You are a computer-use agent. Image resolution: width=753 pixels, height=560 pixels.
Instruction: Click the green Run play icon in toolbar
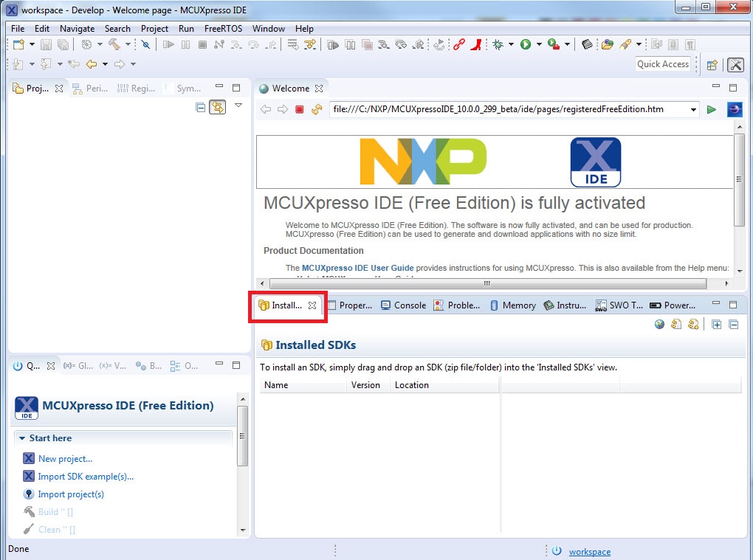(x=526, y=44)
